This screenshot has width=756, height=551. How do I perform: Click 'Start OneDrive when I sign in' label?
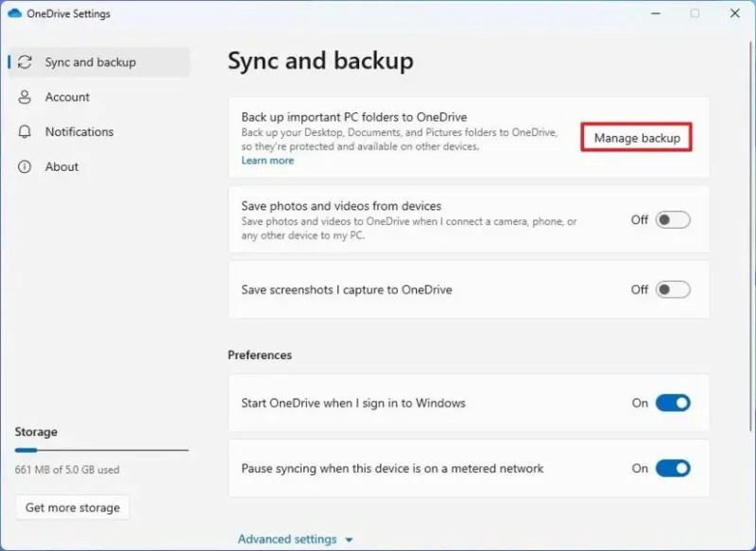click(x=353, y=403)
